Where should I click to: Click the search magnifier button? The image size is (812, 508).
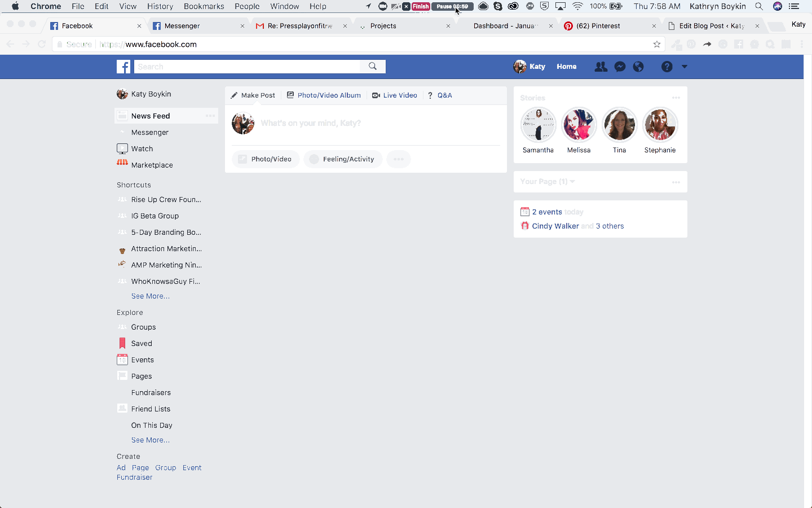pos(373,67)
